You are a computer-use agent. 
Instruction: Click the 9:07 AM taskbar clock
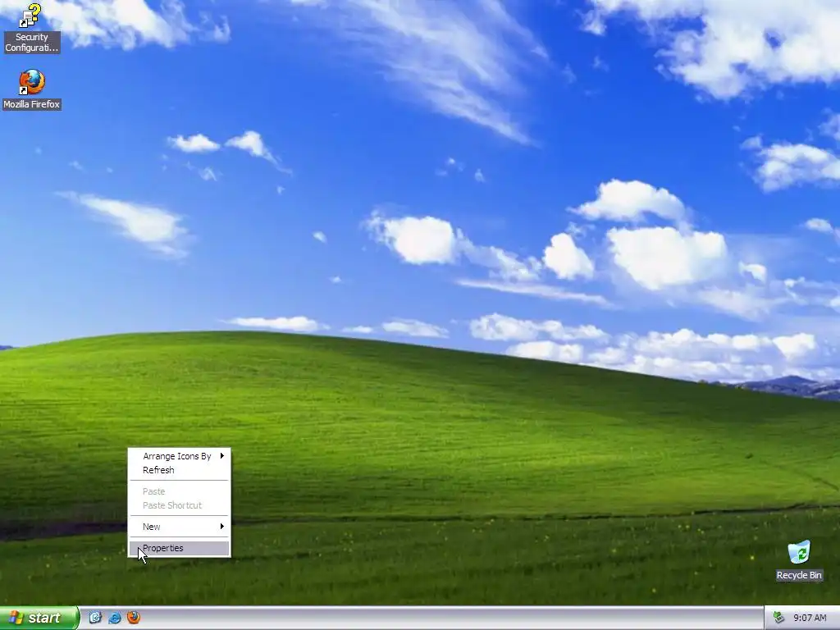click(x=810, y=618)
